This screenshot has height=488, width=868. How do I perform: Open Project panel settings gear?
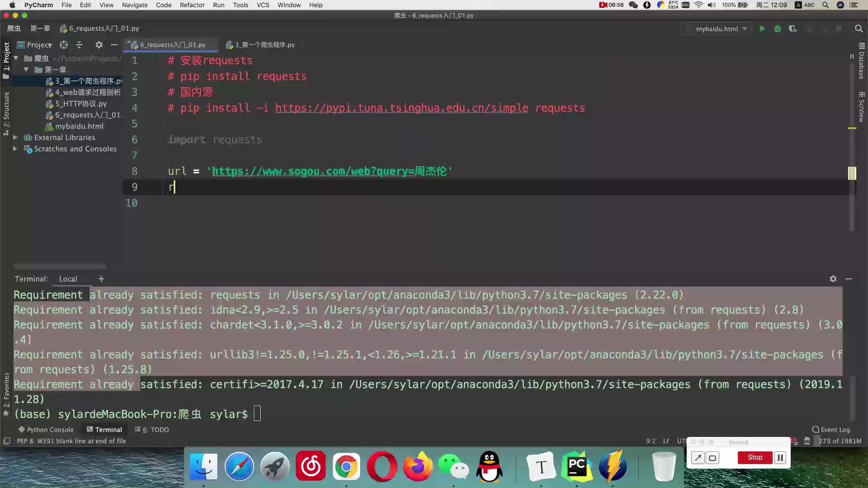(99, 45)
